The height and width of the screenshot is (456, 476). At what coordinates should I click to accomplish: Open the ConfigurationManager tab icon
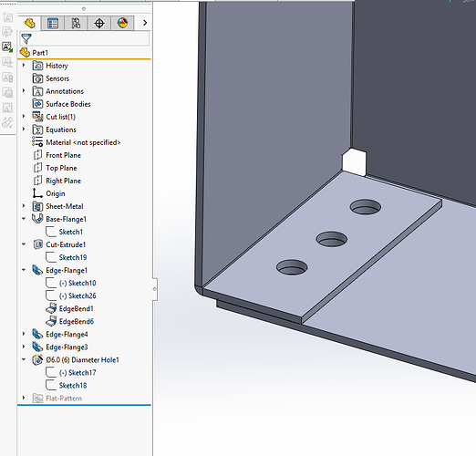click(x=76, y=23)
